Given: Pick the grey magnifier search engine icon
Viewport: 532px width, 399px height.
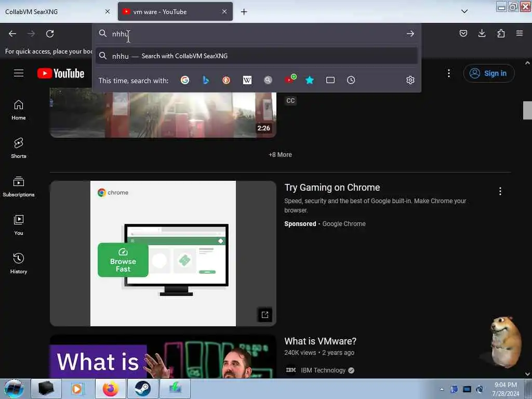Looking at the screenshot, I should point(268,80).
